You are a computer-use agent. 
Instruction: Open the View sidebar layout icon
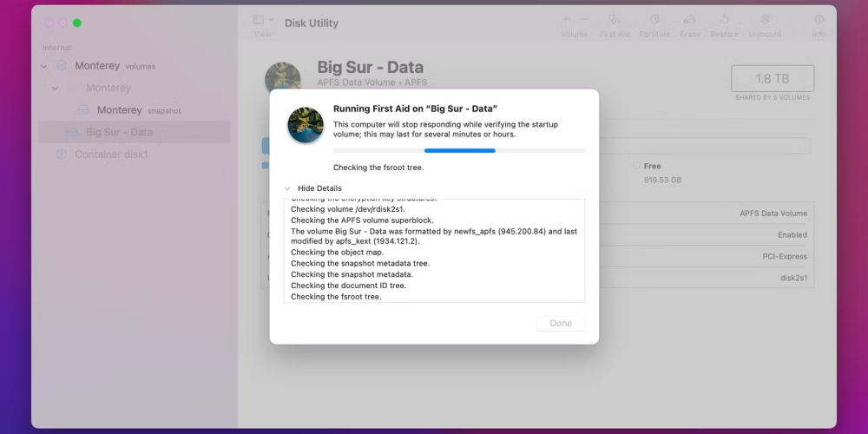pyautogui.click(x=258, y=20)
